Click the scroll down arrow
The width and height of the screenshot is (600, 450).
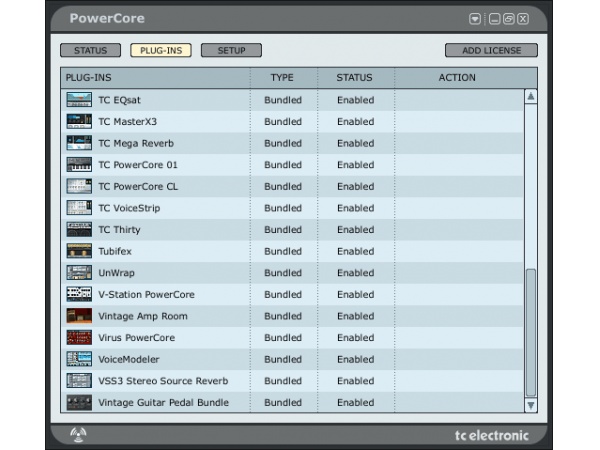[531, 405]
